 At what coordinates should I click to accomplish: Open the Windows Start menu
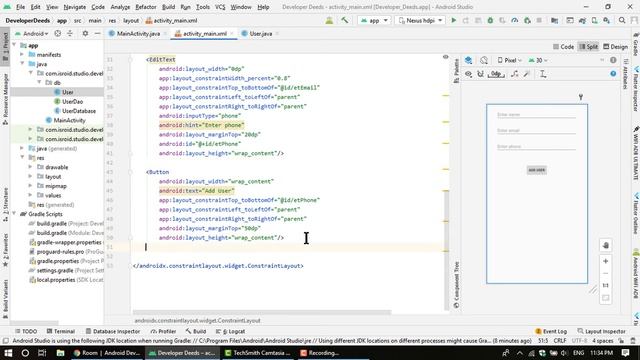[x=8, y=353]
